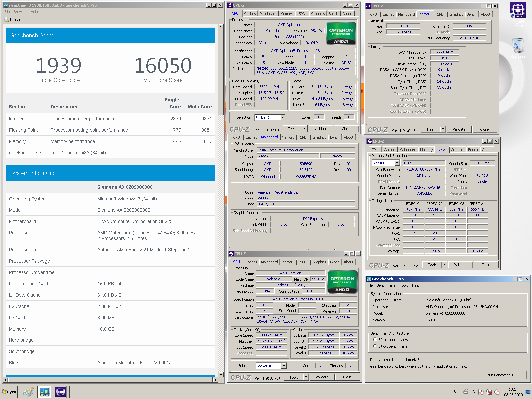Screen dimensions: 532x399
Task: Click the single-core score 1939
Action: (x=59, y=65)
